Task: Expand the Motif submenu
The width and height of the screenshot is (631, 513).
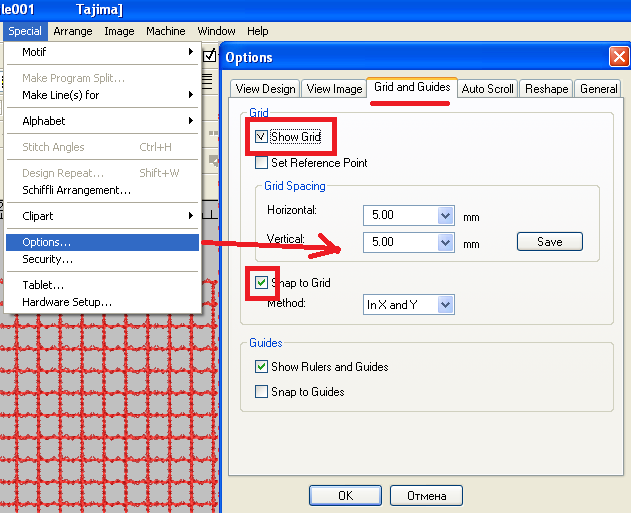Action: [102, 52]
